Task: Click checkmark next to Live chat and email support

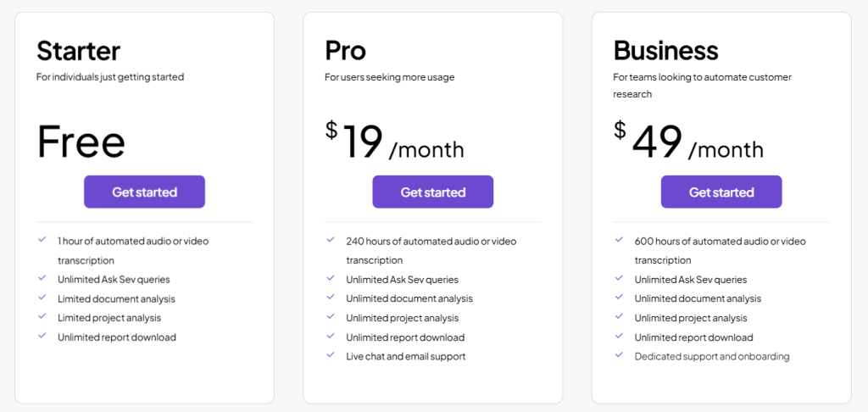Action: pos(331,355)
